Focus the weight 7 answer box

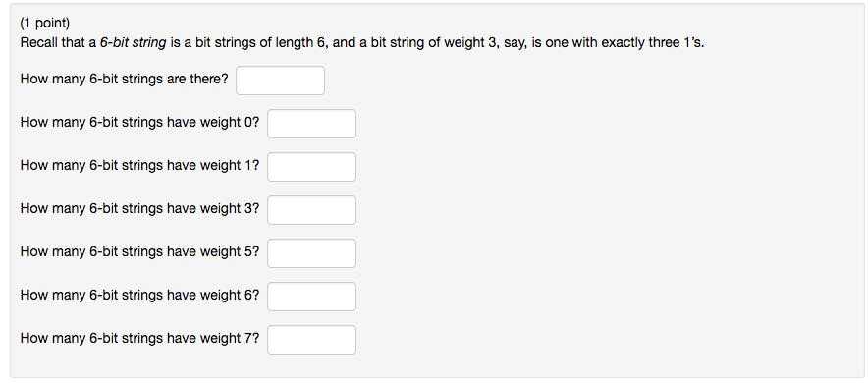click(311, 339)
